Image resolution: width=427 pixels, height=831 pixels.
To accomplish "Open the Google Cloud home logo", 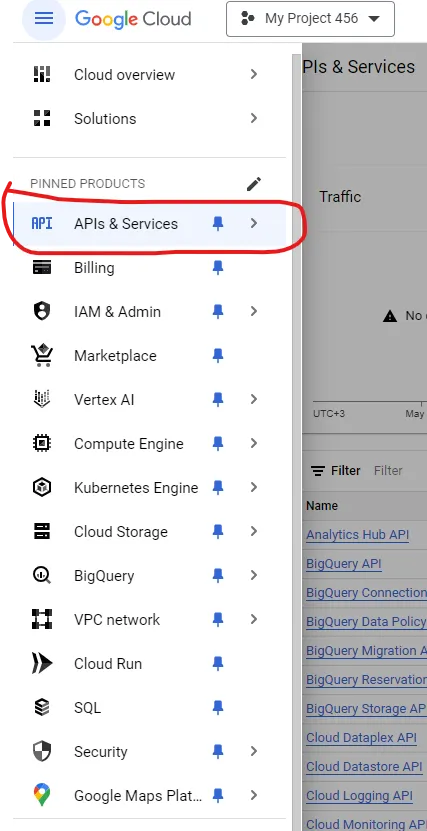I will [x=133, y=19].
